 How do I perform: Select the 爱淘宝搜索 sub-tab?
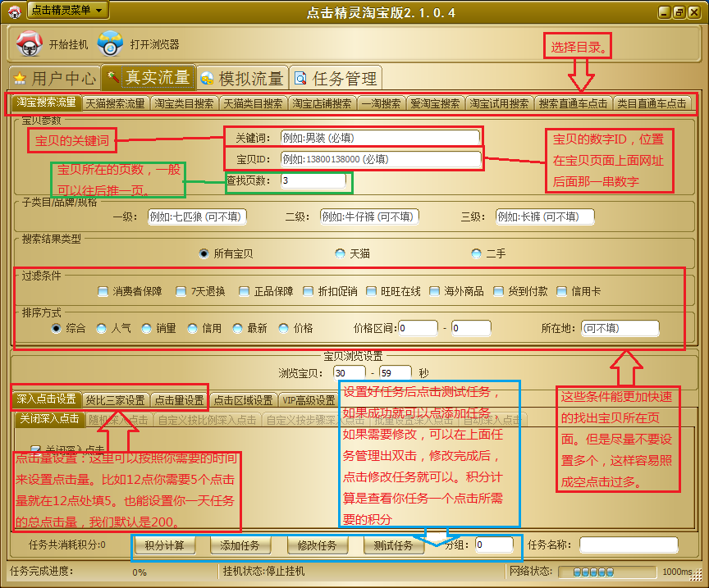tap(435, 103)
